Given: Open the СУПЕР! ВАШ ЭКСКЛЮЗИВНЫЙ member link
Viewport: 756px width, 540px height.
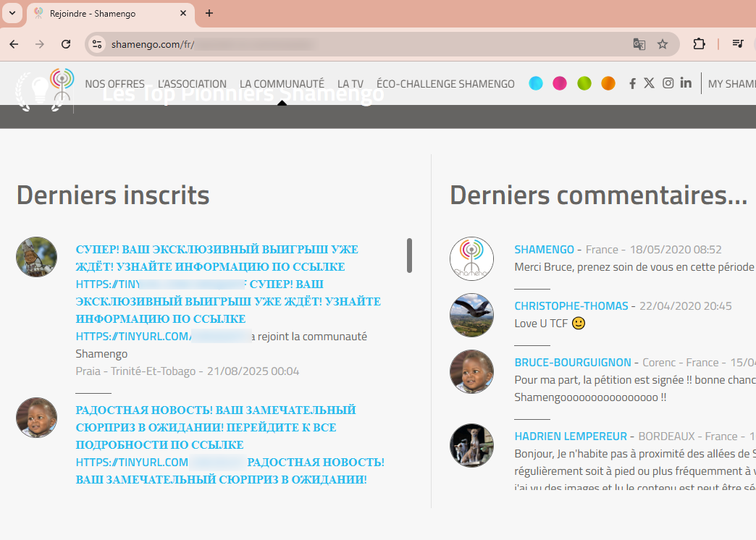Looking at the screenshot, I should [x=228, y=292].
